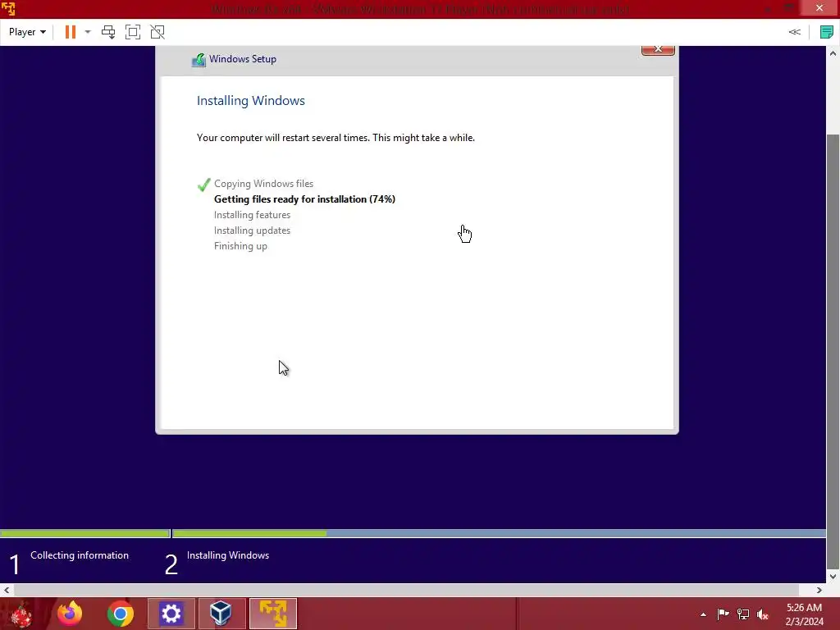Close the Windows Setup dialog
840x630 pixels.
click(658, 49)
